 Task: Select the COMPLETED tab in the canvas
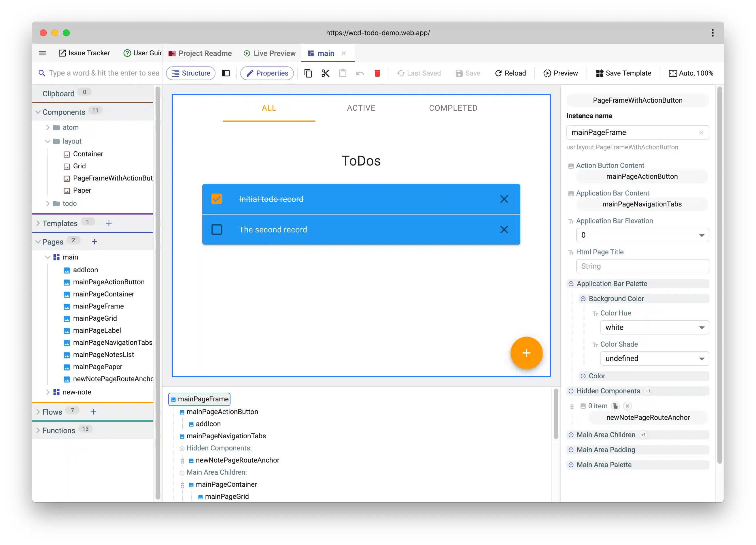tap(453, 108)
